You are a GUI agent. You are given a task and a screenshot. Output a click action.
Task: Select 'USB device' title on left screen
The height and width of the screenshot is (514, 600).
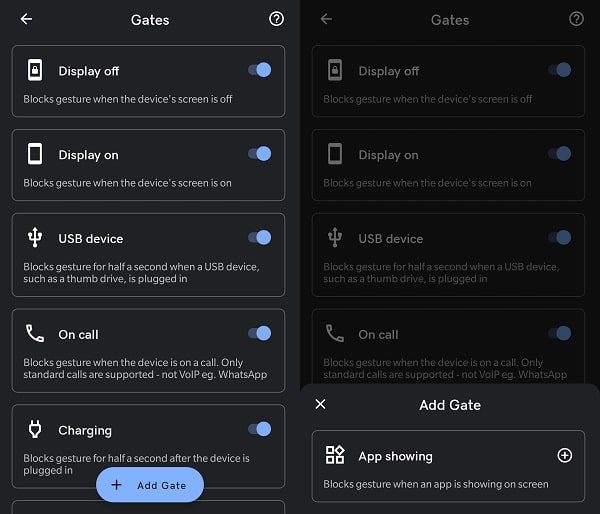pos(91,239)
